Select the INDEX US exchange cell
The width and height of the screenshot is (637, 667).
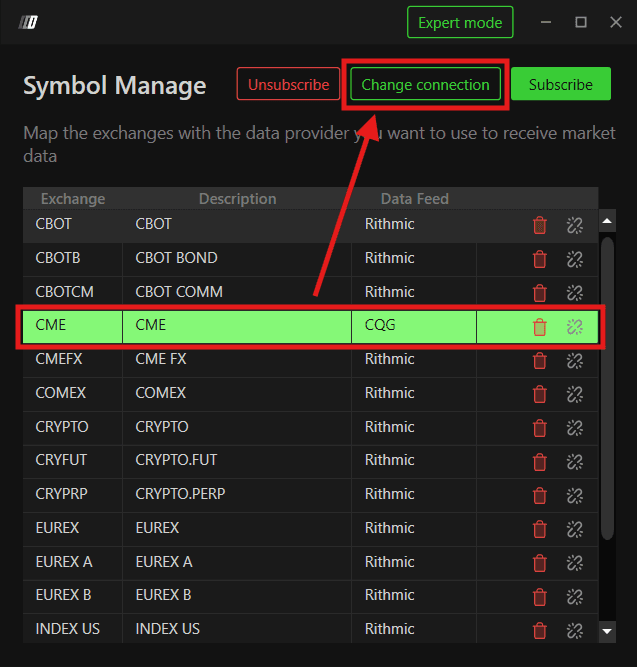[73, 629]
